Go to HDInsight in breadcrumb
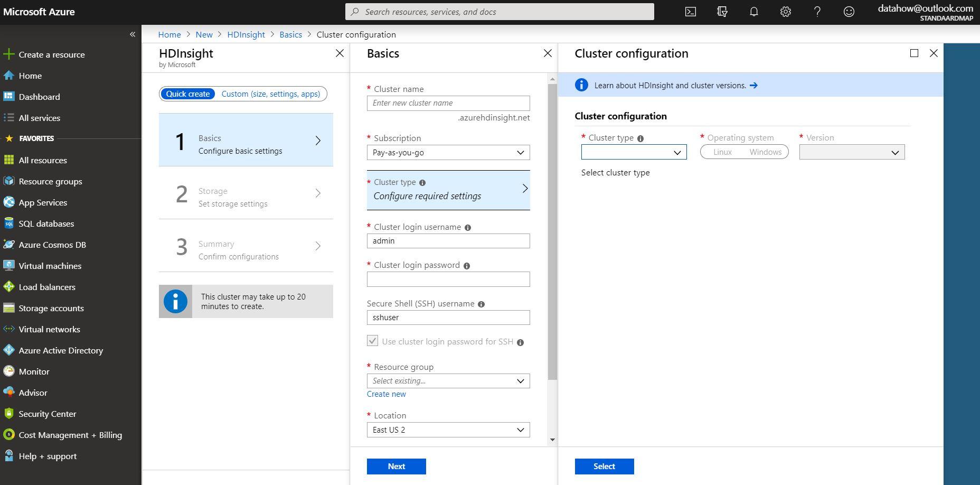 [x=246, y=34]
